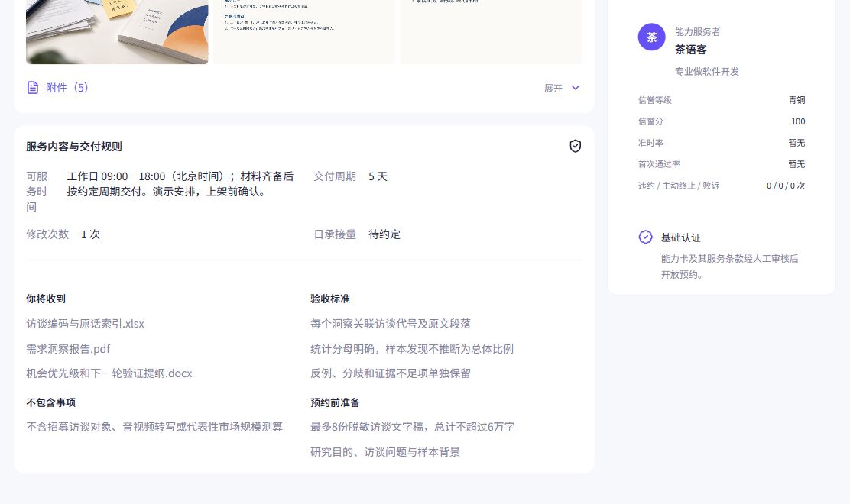Click the 能力服务者 role label
This screenshot has width=850, height=504.
pyautogui.click(x=698, y=32)
